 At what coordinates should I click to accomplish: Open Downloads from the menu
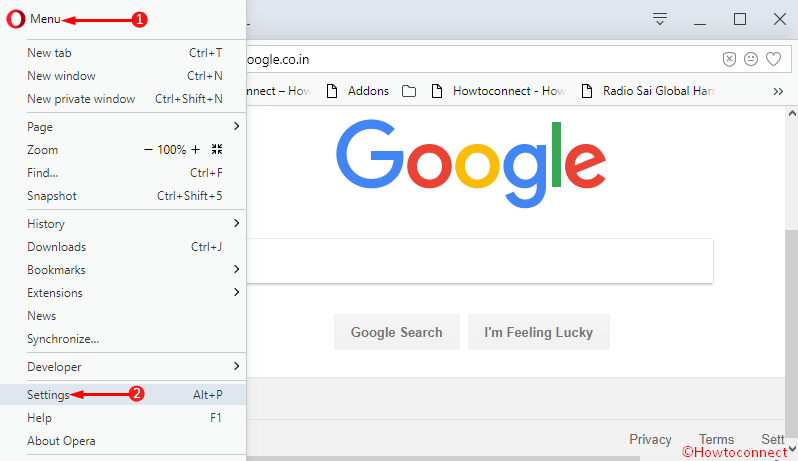(x=123, y=247)
